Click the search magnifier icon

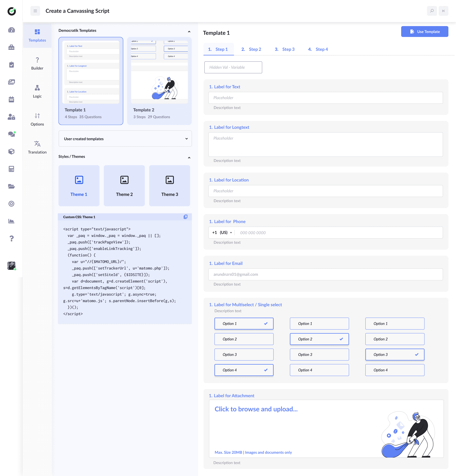[x=432, y=11]
